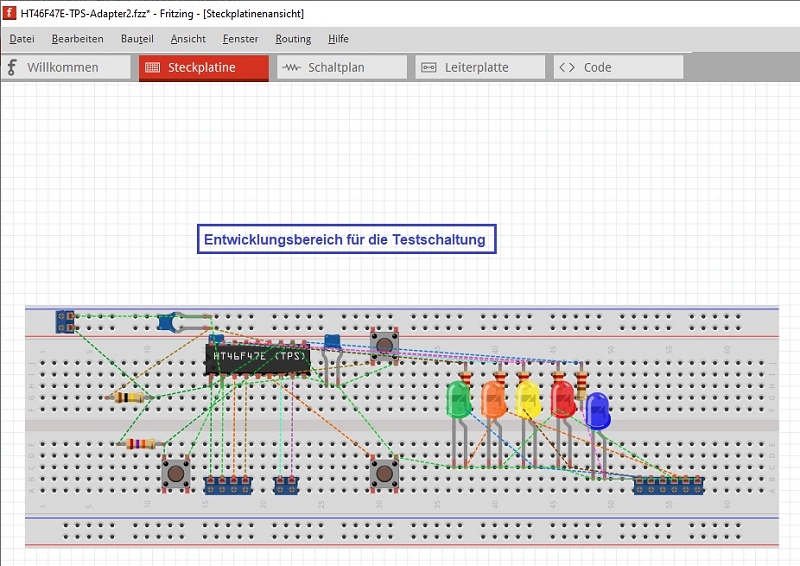Select the bottom pushbutton near column 30
This screenshot has width=800, height=566.
coord(384,474)
